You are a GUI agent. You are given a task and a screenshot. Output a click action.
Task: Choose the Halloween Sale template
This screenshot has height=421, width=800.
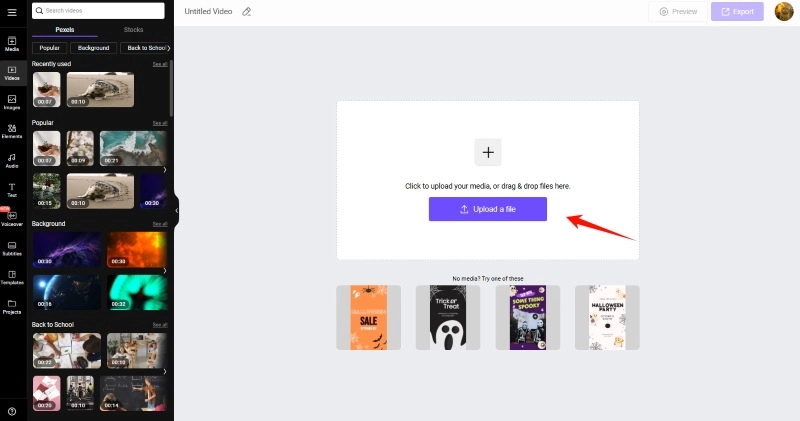368,317
